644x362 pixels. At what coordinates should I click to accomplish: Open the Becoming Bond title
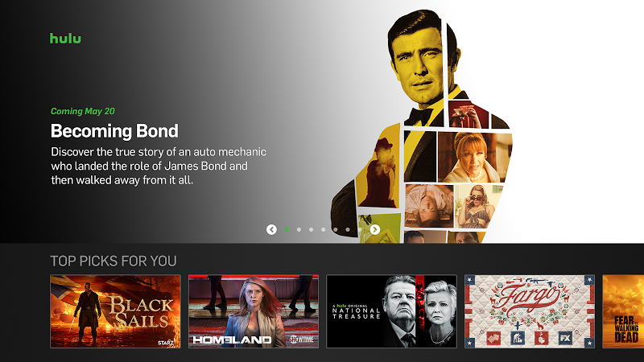(x=114, y=131)
